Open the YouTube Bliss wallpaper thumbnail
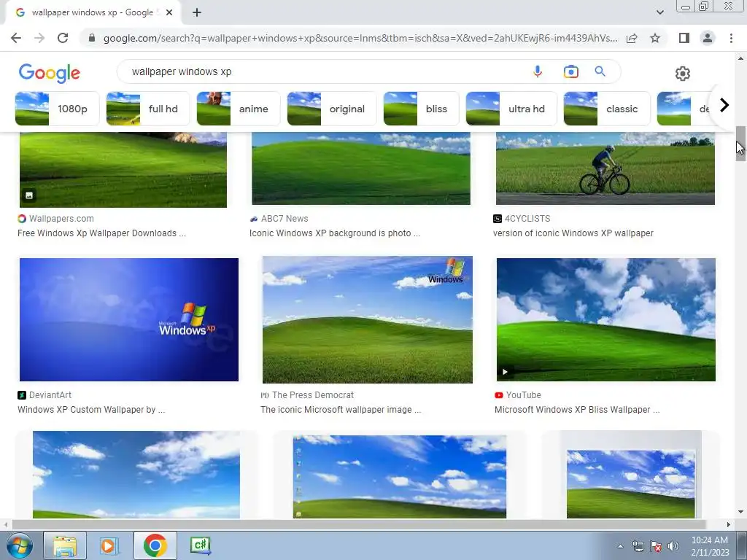 tap(605, 319)
